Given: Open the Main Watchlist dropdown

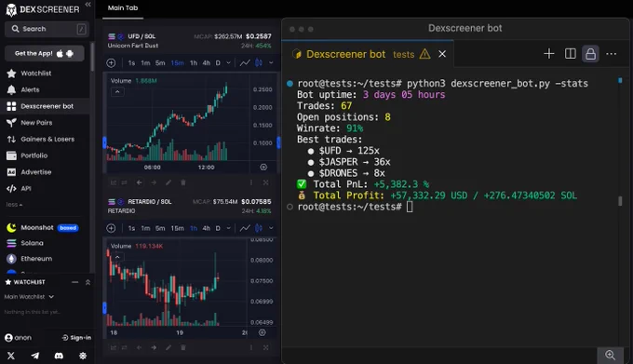Looking at the screenshot, I should point(29,297).
